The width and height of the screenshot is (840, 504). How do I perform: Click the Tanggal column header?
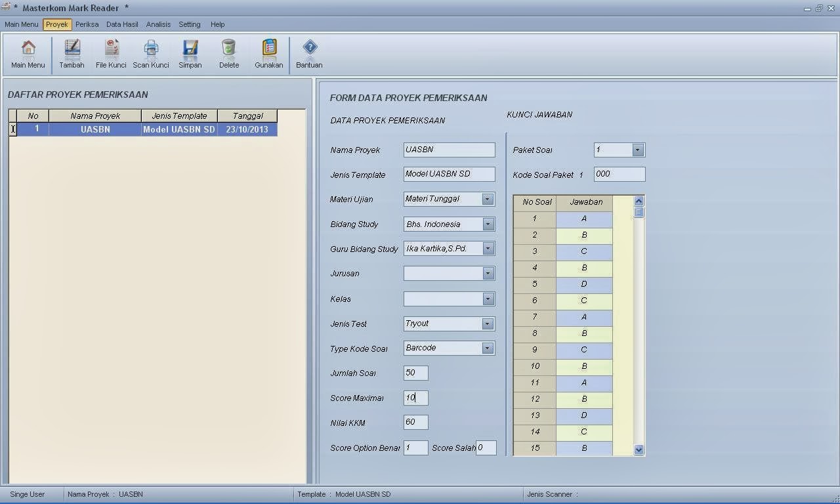point(247,116)
